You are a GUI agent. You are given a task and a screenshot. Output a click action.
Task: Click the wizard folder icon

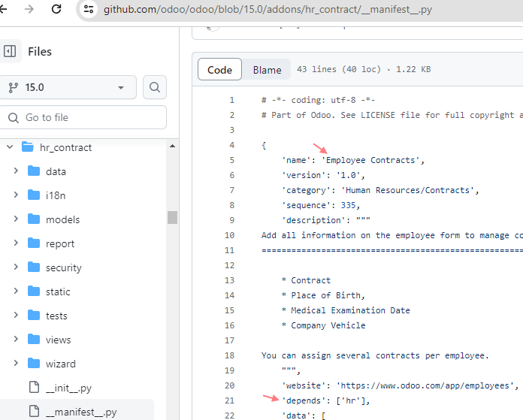click(34, 363)
